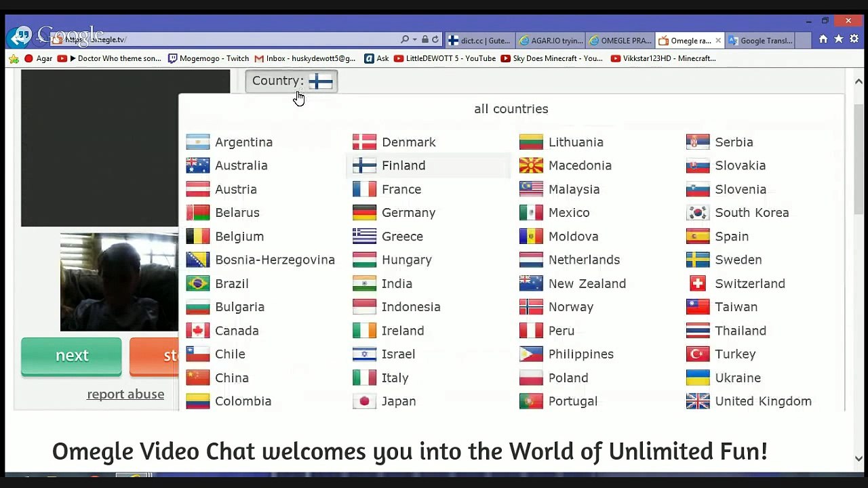
Task: Click the Mexico flag icon
Action: (x=531, y=213)
